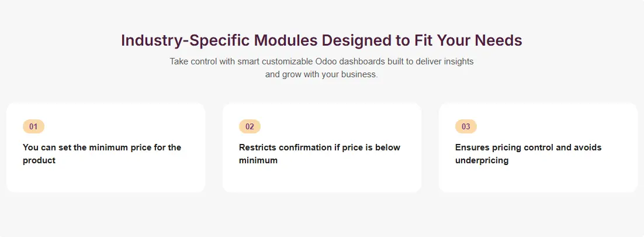Screen dimensions: 644x237
Task: Select the Restricts confirmation card description text
Action: [x=319, y=154]
